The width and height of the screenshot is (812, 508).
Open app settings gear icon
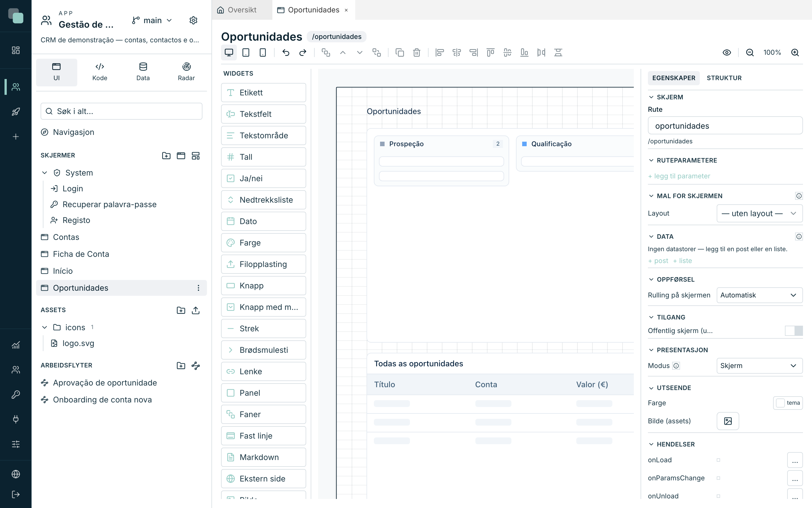[x=193, y=21]
